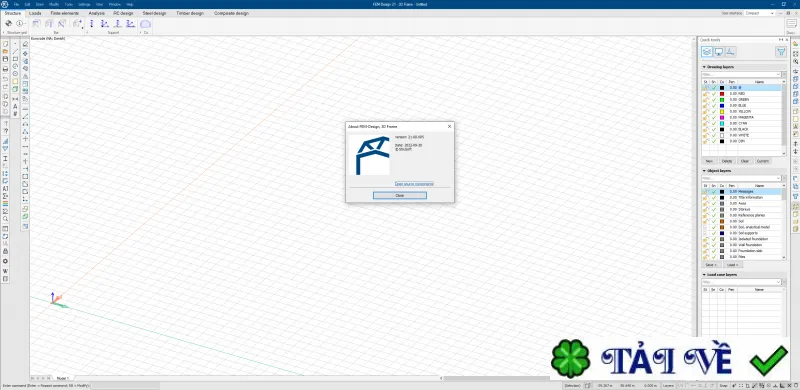Click the lock icon in left toolbar
800x390 pixels.
[x=6, y=252]
